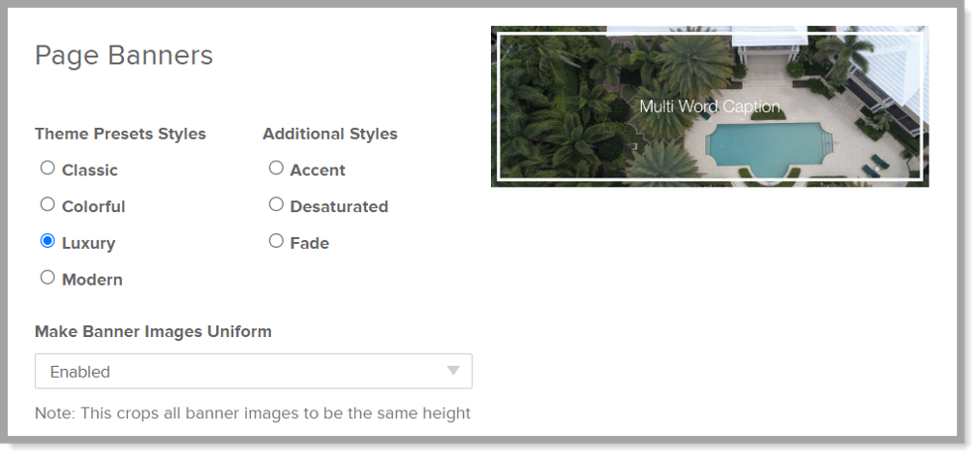
Task: Click the note about cropping banner images
Action: pyautogui.click(x=253, y=413)
